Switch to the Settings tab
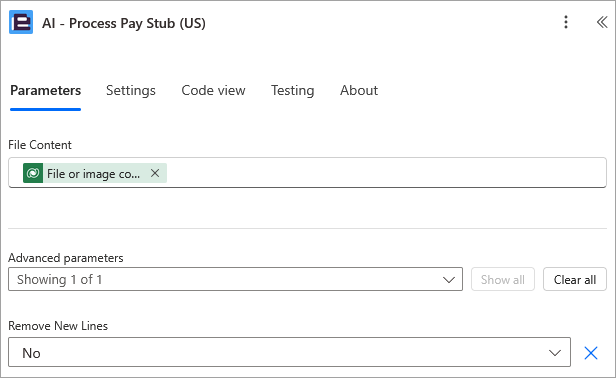Viewport: 616px width, 378px height. pyautogui.click(x=131, y=90)
